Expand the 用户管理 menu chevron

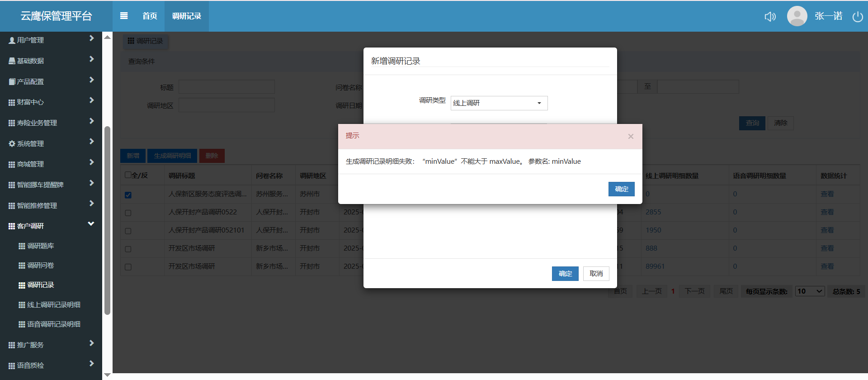point(91,38)
